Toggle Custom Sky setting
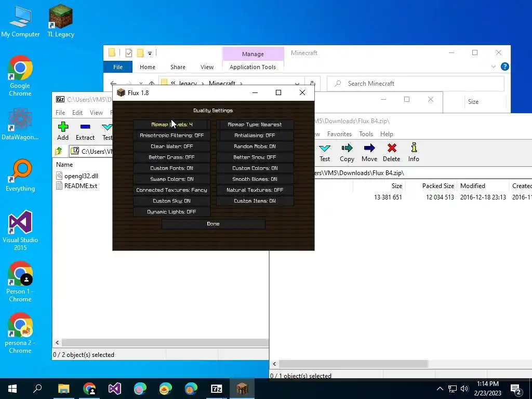This screenshot has width=532, height=399. (171, 201)
